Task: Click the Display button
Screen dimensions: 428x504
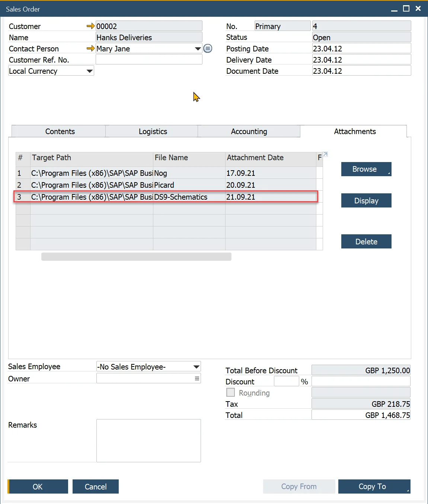Action: click(x=366, y=201)
